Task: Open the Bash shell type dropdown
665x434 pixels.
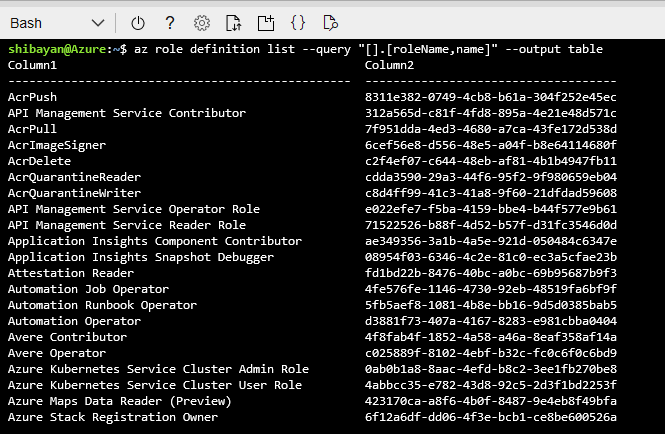Action: click(57, 23)
